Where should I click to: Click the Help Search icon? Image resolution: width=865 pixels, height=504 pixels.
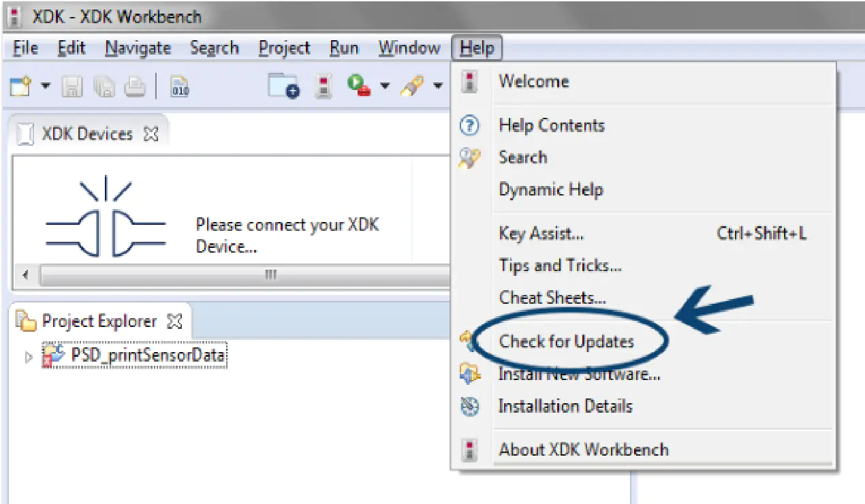470,158
